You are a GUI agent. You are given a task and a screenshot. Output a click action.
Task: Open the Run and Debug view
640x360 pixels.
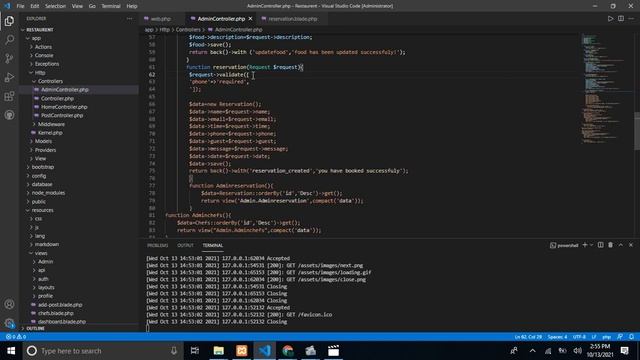point(9,77)
